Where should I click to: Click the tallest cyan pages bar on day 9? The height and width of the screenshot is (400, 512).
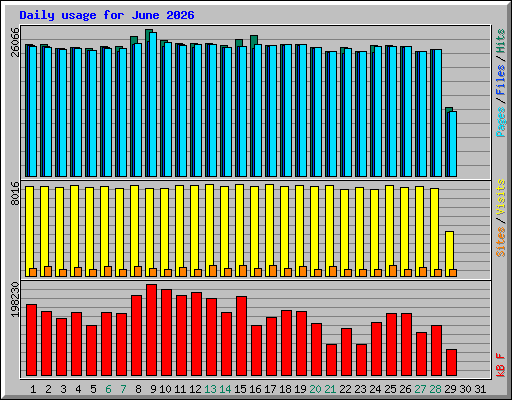click(x=153, y=104)
